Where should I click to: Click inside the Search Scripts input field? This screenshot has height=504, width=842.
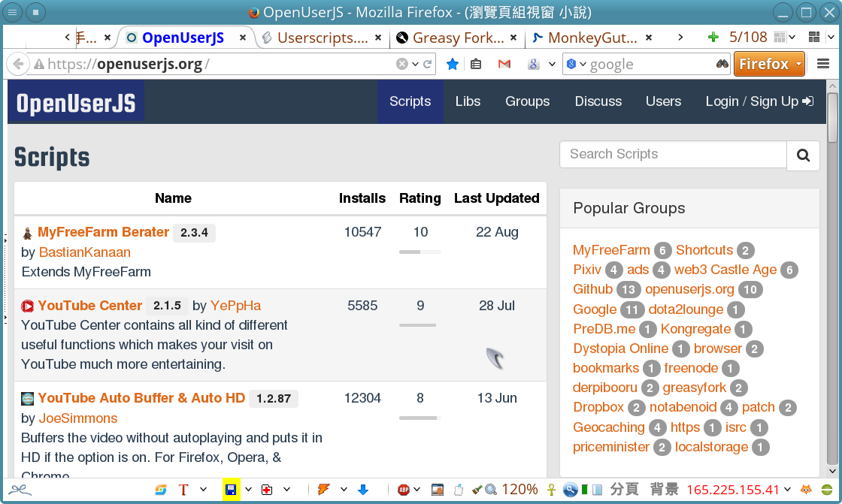point(674,155)
